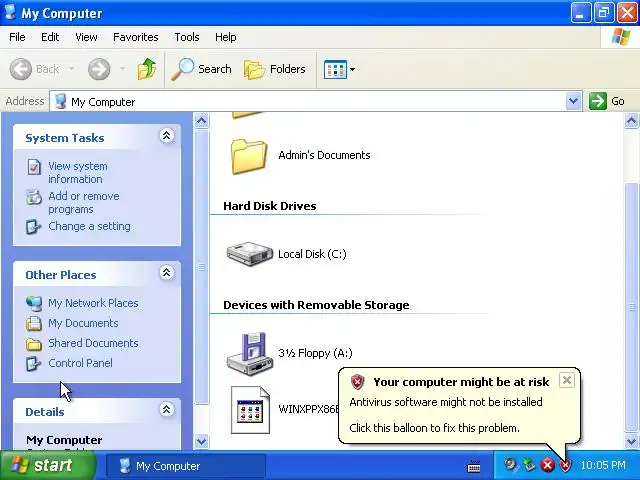Click the 10:05 PM clock
This screenshot has height=480, width=640.
coord(603,465)
